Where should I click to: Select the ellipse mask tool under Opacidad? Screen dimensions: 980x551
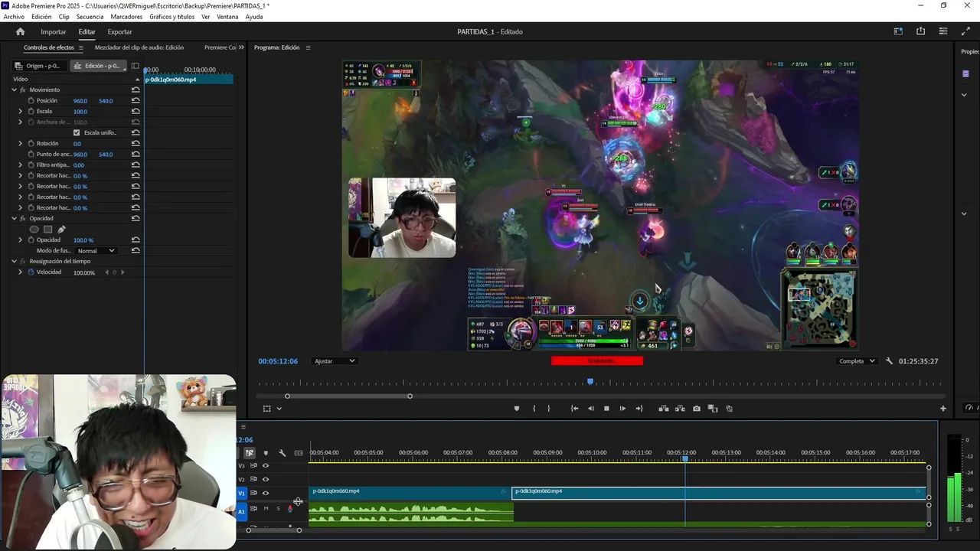(34, 229)
